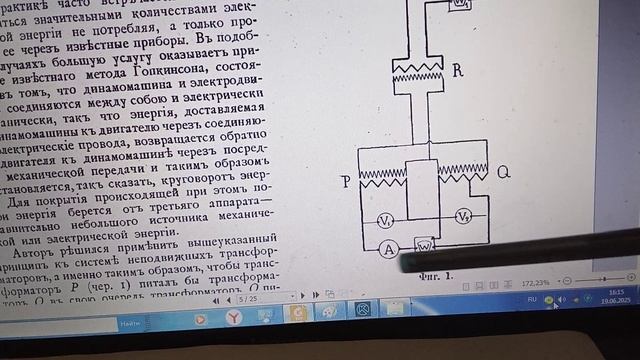Select the continuous layout icon
This screenshot has height=360, width=640.
[508, 284]
